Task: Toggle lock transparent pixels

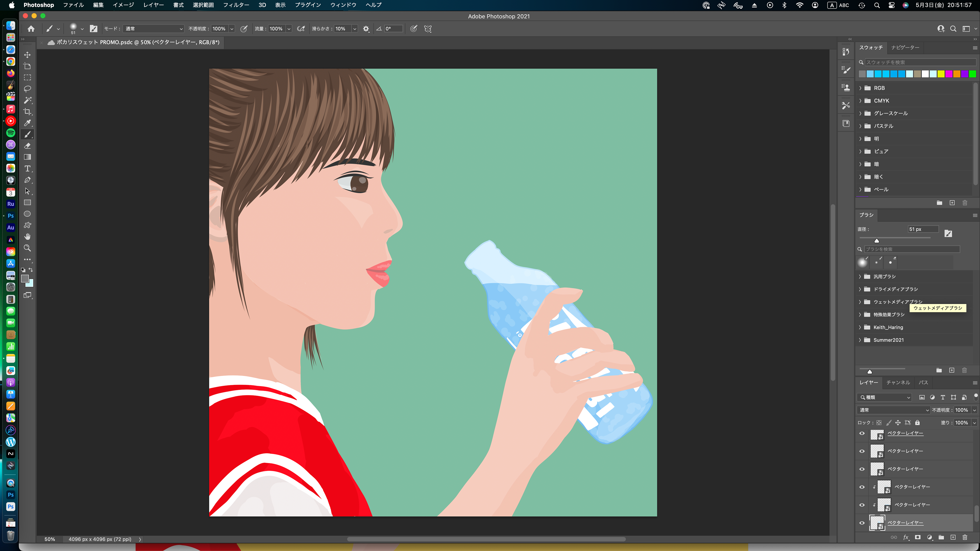Action: (879, 422)
